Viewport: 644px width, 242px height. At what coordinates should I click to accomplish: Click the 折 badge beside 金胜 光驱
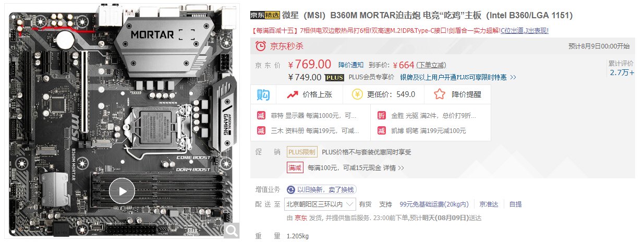point(382,115)
